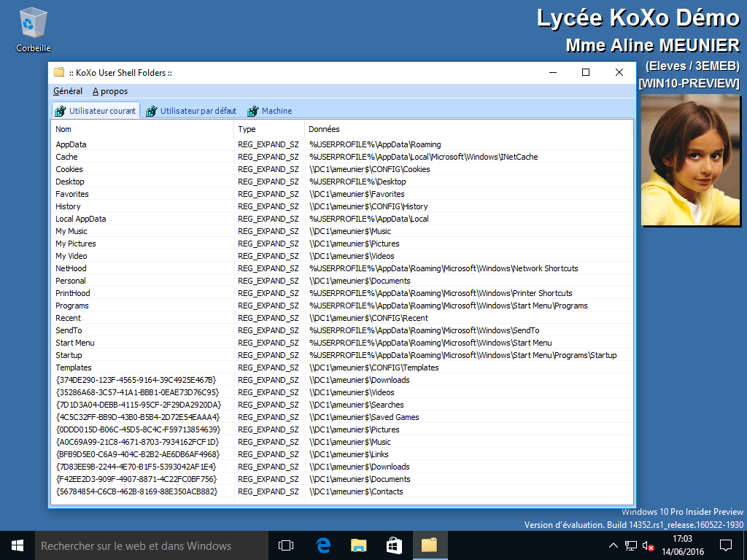This screenshot has height=560, width=747.
Task: Click the network icon in system tray
Action: click(630, 545)
